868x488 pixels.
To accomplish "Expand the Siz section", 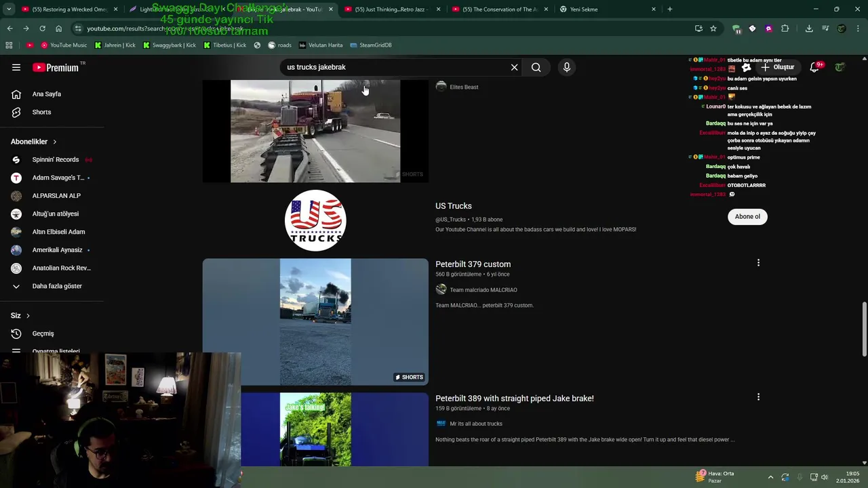I will click(20, 316).
